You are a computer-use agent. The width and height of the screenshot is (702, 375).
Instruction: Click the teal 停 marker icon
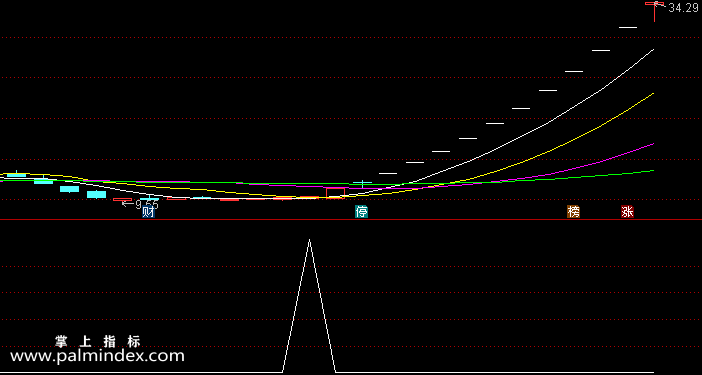pyautogui.click(x=362, y=212)
